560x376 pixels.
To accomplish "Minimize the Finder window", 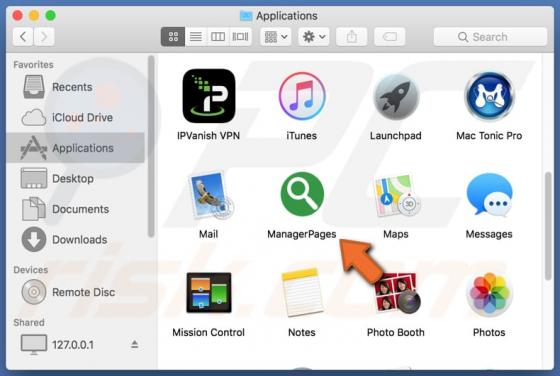I will (34, 15).
